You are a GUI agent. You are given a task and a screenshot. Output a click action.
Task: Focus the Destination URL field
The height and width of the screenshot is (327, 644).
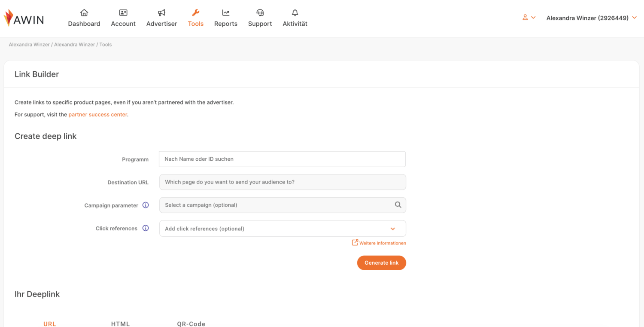click(283, 182)
